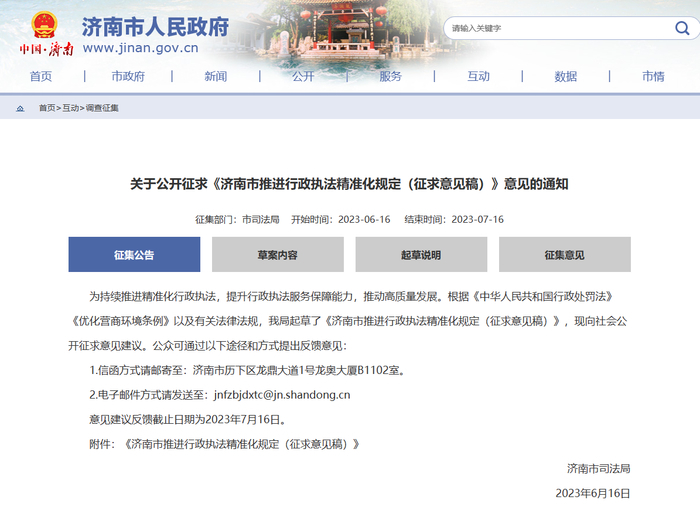Open the 市情 navigation menu
The height and width of the screenshot is (517, 700).
[x=653, y=76]
